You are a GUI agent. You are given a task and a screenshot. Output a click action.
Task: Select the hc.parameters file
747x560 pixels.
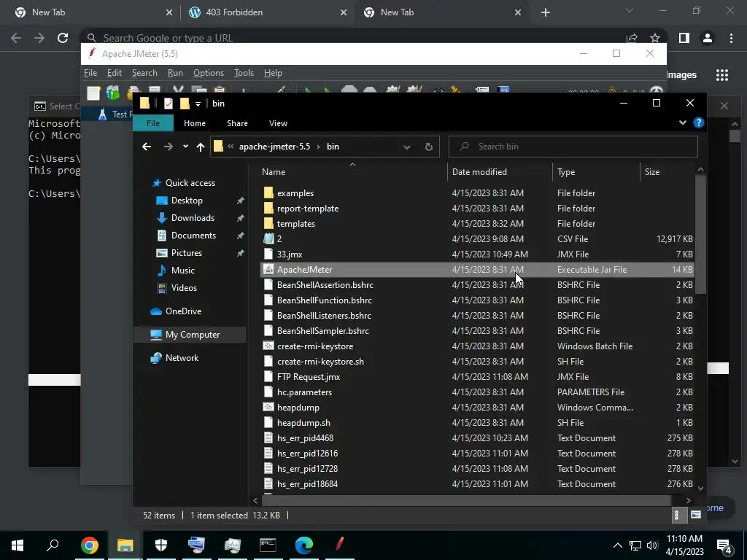[x=477, y=392]
